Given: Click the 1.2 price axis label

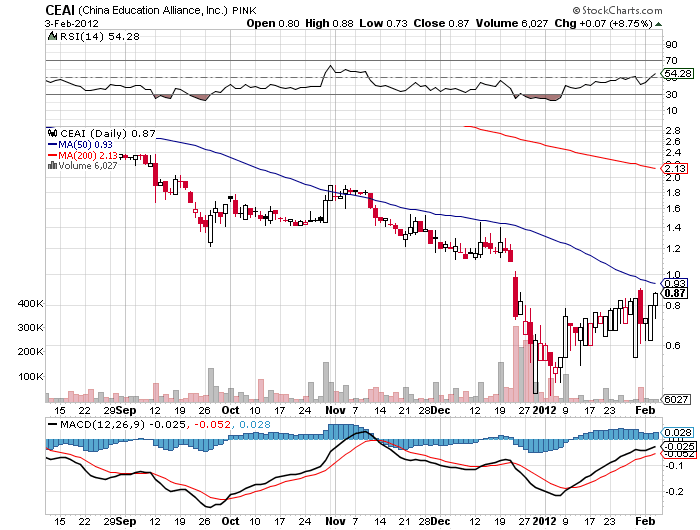Looking at the screenshot, I should click(673, 248).
